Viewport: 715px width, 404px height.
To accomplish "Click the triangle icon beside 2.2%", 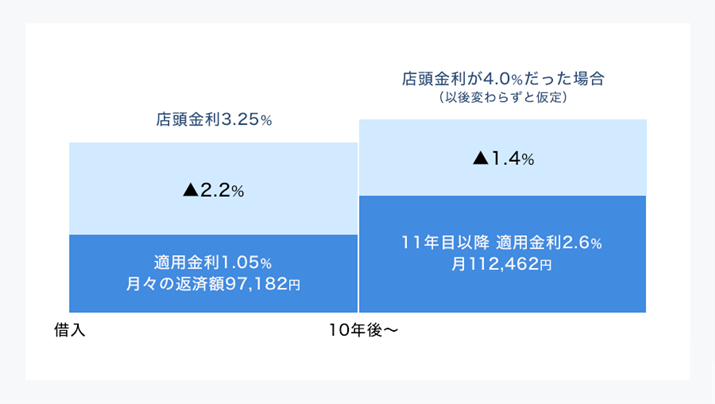I will (192, 189).
